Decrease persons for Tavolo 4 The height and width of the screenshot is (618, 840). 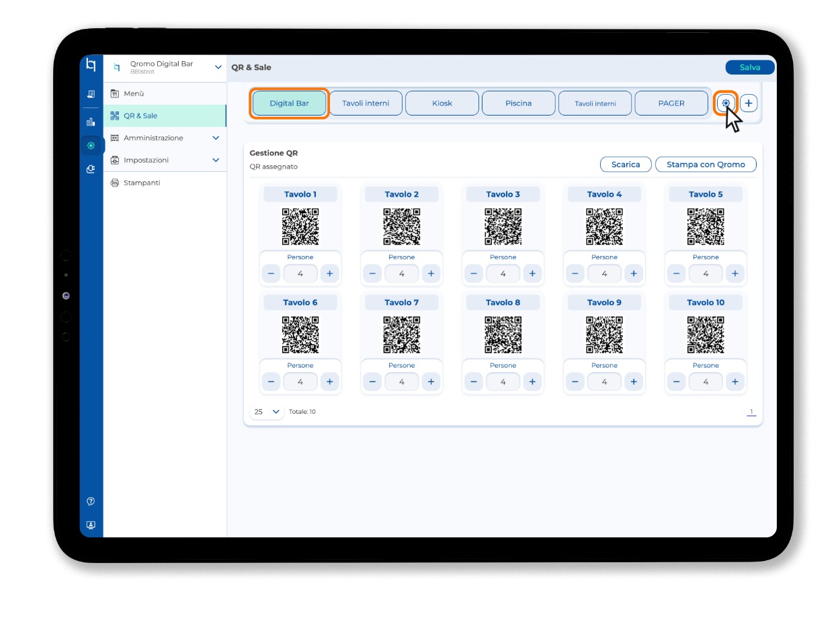tap(575, 273)
